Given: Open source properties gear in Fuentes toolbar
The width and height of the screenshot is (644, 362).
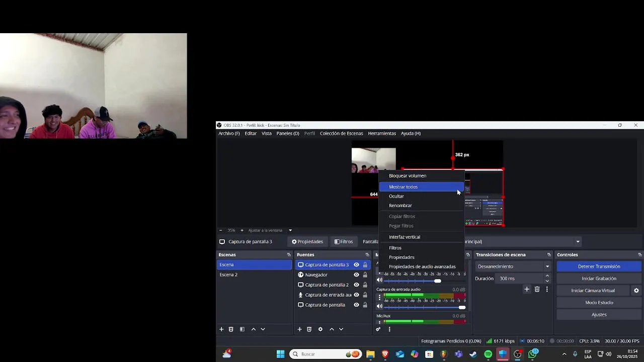Looking at the screenshot, I should tap(320, 329).
